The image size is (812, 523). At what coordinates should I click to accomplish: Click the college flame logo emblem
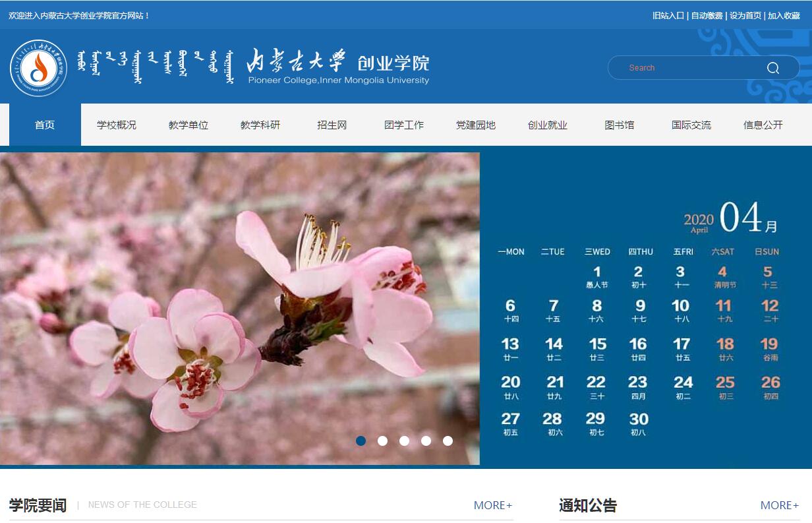point(39,68)
